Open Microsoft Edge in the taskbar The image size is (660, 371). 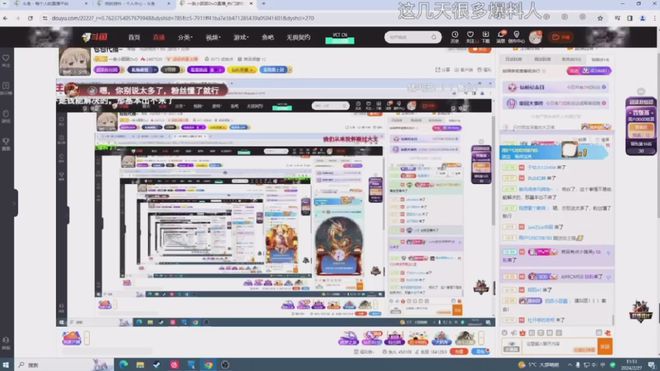123,365
